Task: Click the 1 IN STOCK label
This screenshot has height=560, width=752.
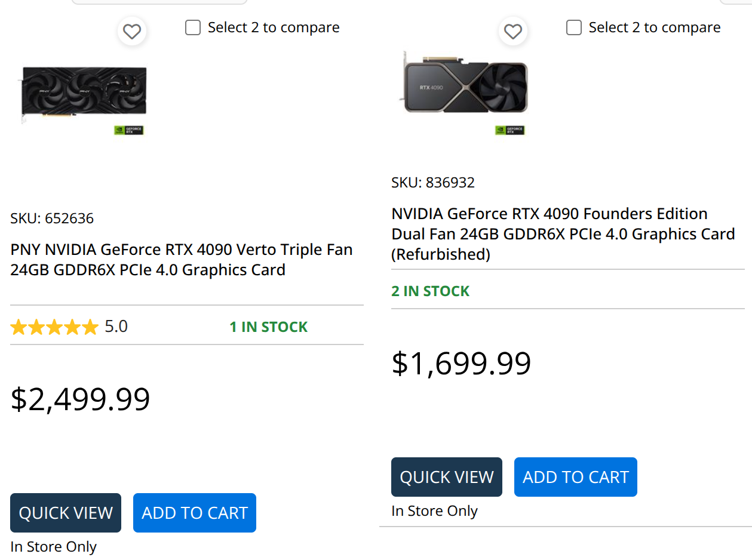Action: (x=269, y=327)
